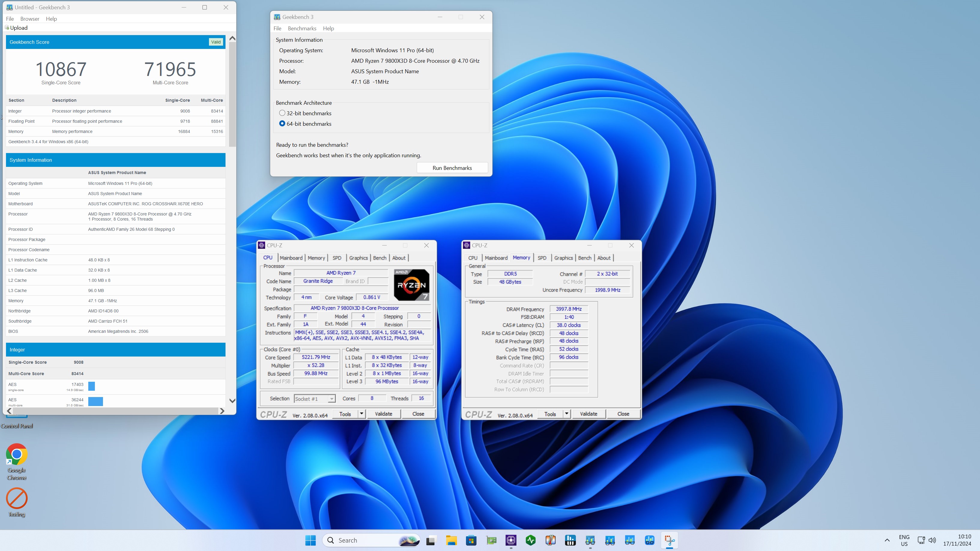980x551 pixels.
Task: Switch to CPU tab in CPU-Z Memory window
Action: (473, 258)
